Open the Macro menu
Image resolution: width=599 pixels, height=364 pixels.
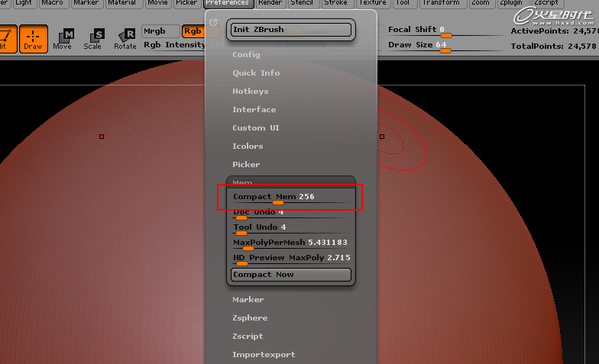click(52, 3)
